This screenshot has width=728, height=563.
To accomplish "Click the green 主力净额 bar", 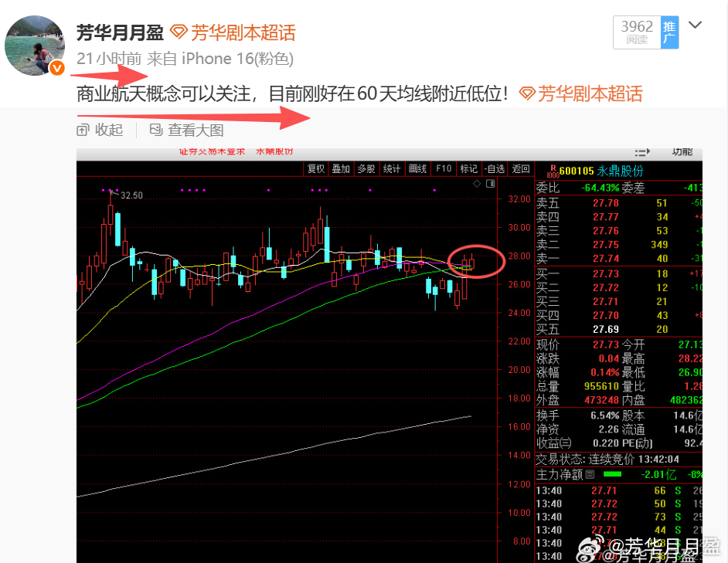I will tap(612, 474).
